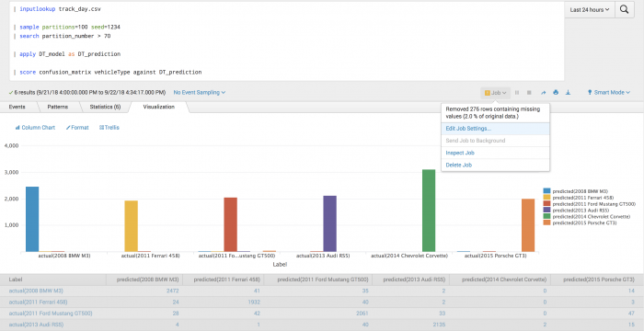Sort by predicted(2011 Ford Mustang GT500) header
Screen dimensions: 644x331
[x=318, y=280]
